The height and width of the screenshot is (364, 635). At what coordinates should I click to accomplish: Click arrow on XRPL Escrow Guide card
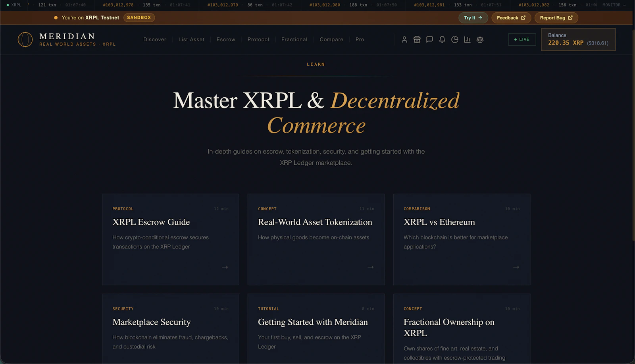(225, 267)
